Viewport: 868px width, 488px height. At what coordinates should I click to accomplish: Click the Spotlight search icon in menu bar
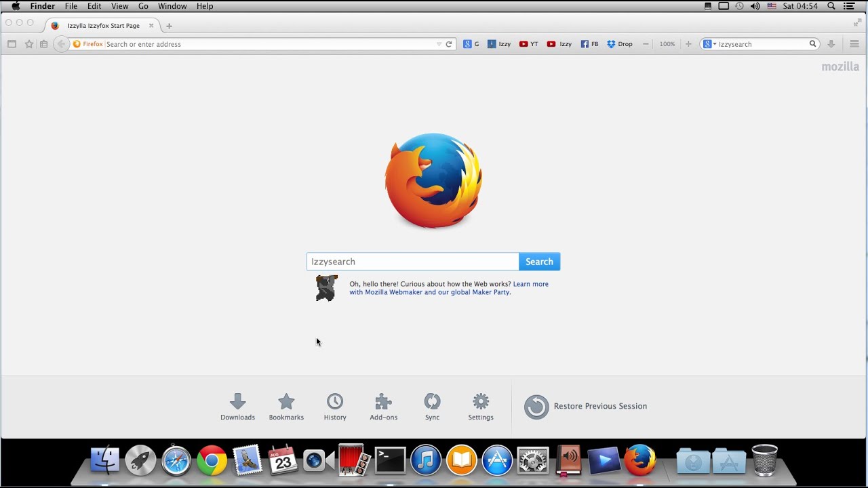831,6
